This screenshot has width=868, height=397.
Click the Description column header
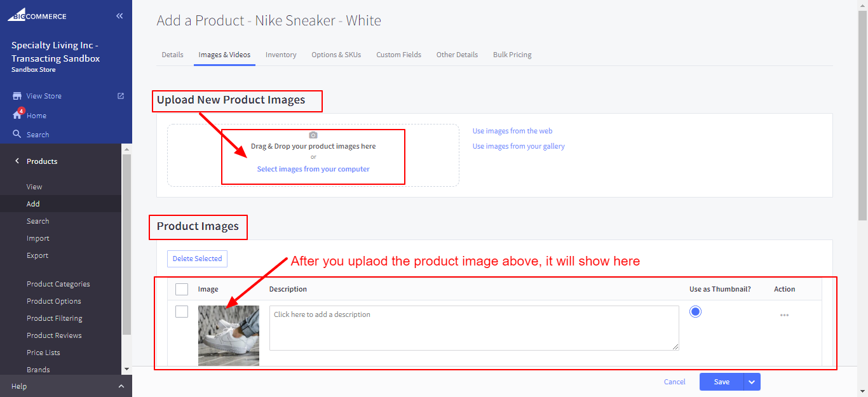click(288, 289)
